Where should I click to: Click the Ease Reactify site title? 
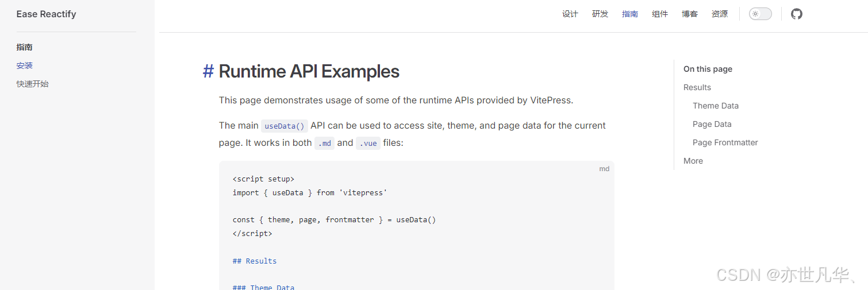pos(47,14)
